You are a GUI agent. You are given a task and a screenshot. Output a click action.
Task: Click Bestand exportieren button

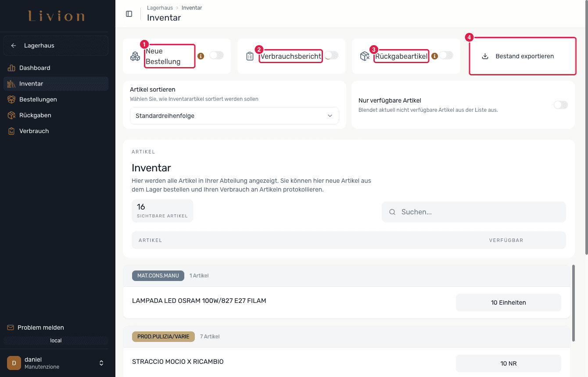522,56
